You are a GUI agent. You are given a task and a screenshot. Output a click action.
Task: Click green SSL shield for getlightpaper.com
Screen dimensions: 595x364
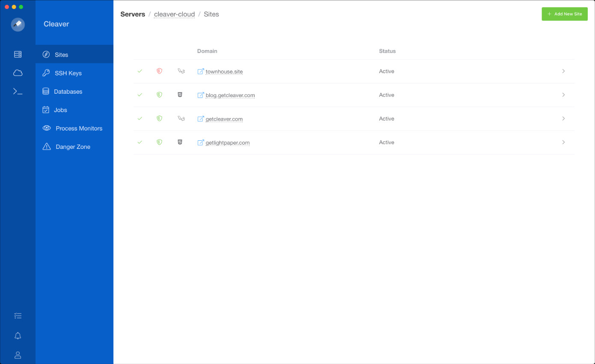tap(159, 142)
